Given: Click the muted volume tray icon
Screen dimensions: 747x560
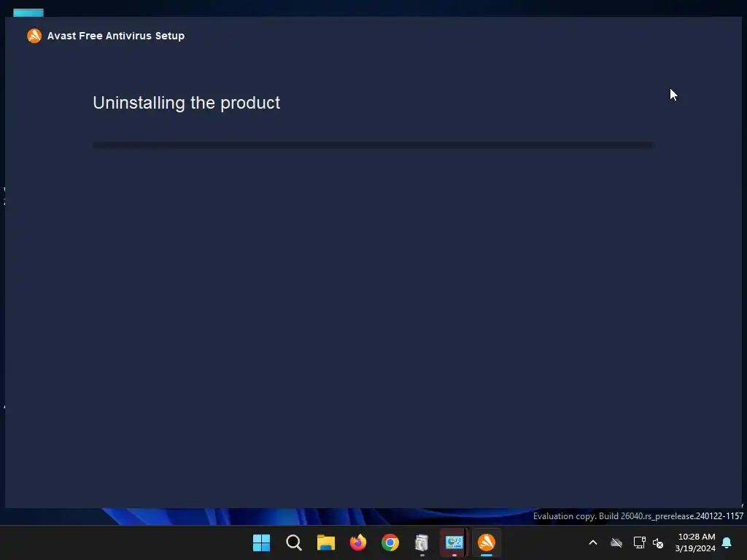Looking at the screenshot, I should 658,542.
